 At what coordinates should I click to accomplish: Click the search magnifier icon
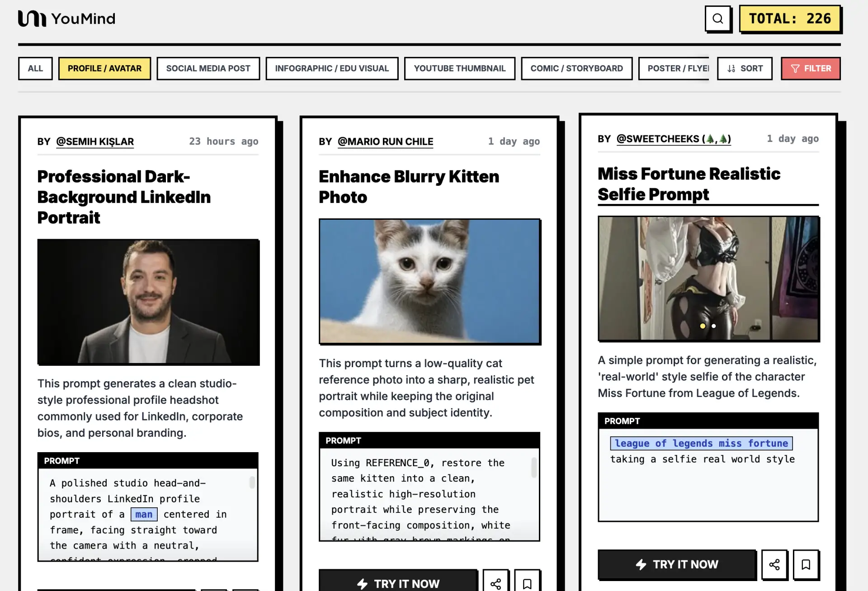coord(717,19)
